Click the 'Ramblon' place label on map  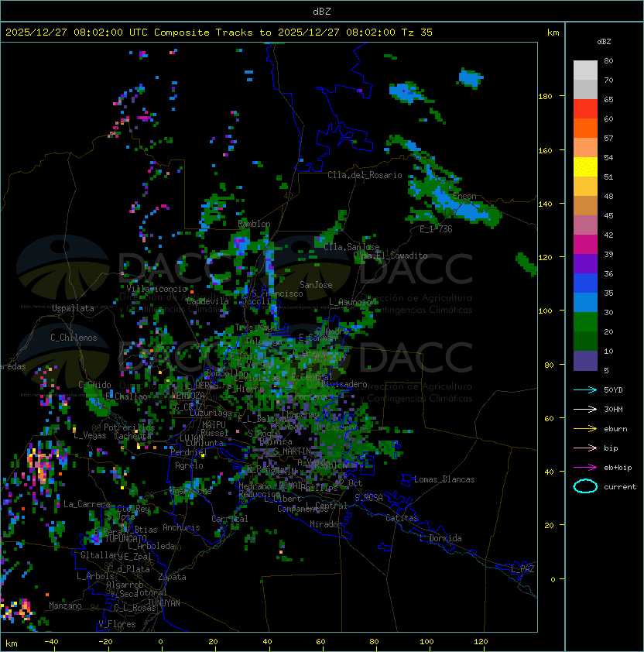pos(254,224)
